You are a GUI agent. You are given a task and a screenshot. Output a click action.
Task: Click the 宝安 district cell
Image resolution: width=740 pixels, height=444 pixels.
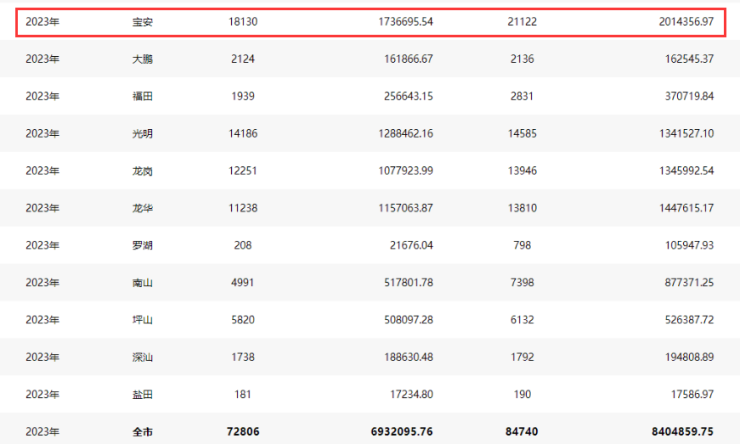coord(141,21)
